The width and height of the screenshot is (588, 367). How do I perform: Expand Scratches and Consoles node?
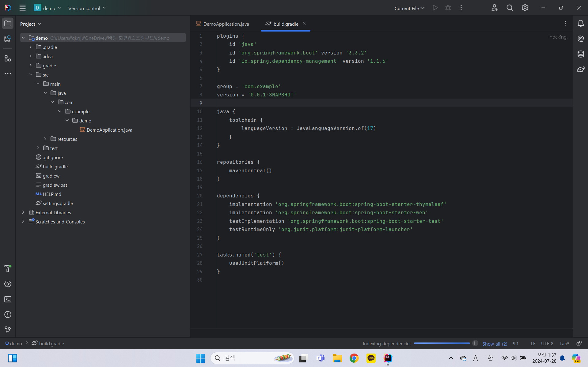(23, 222)
